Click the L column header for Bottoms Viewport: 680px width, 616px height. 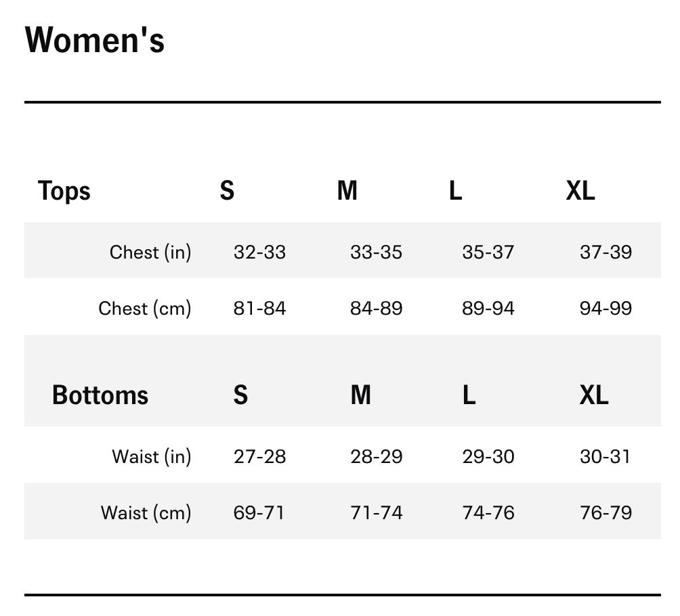(469, 395)
